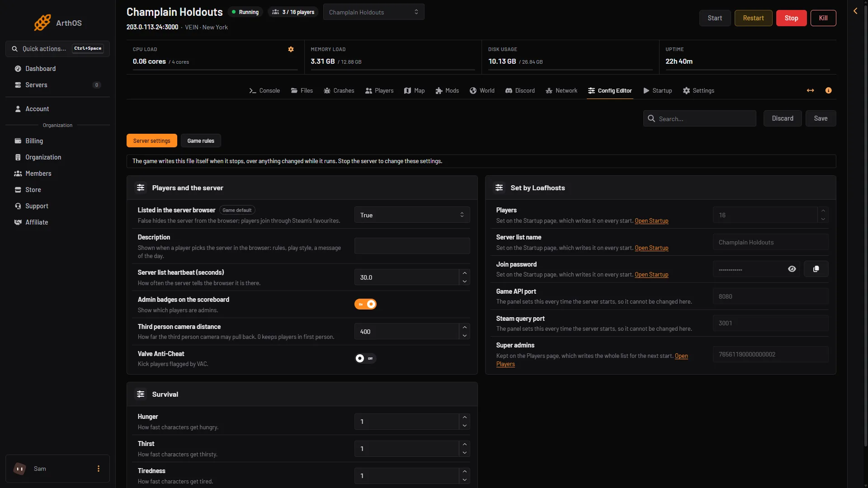The image size is (868, 488).
Task: Open Affiliate in the sidebar
Action: click(x=57, y=222)
